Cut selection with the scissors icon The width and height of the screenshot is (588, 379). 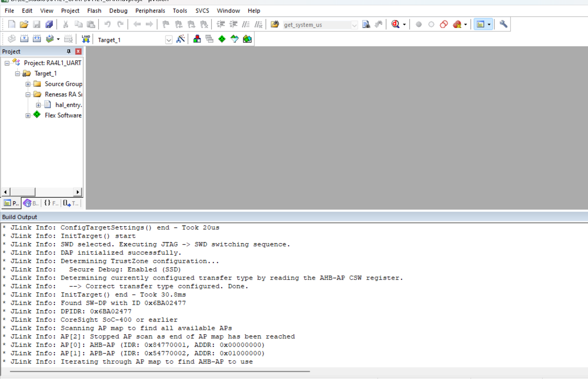point(65,24)
